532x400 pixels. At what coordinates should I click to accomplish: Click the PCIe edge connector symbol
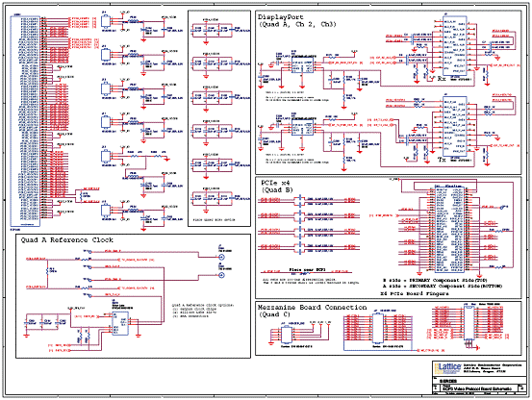[x=449, y=230]
